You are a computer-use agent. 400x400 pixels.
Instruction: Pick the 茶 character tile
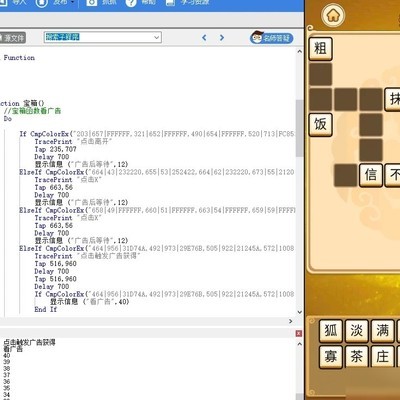pyautogui.click(x=356, y=357)
